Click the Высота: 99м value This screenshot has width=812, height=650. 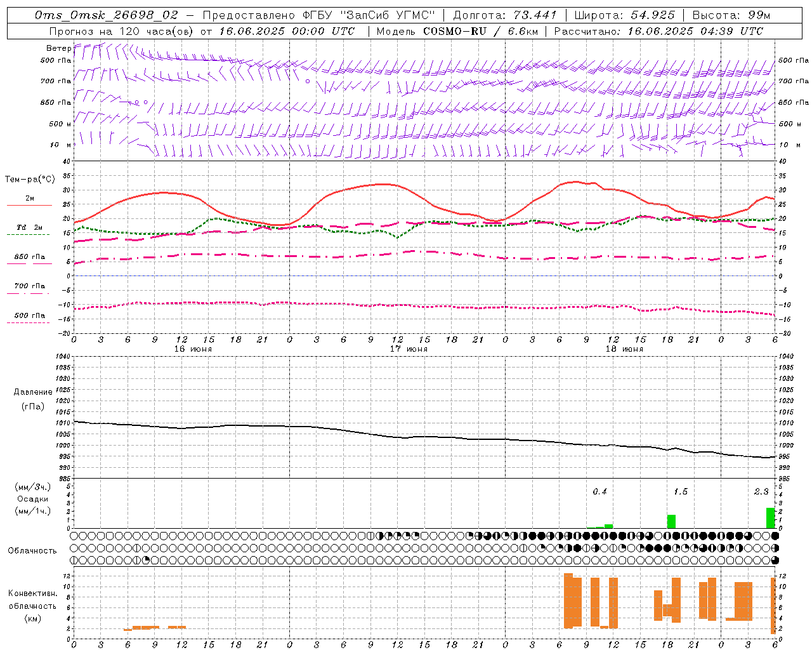tap(731, 15)
